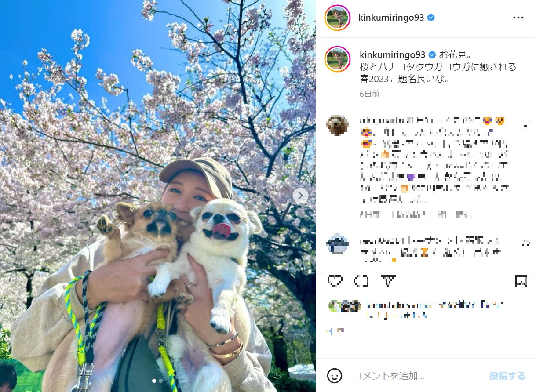The image size is (536, 392).
Task: Share the post via paper plane icon
Action: [x=388, y=281]
